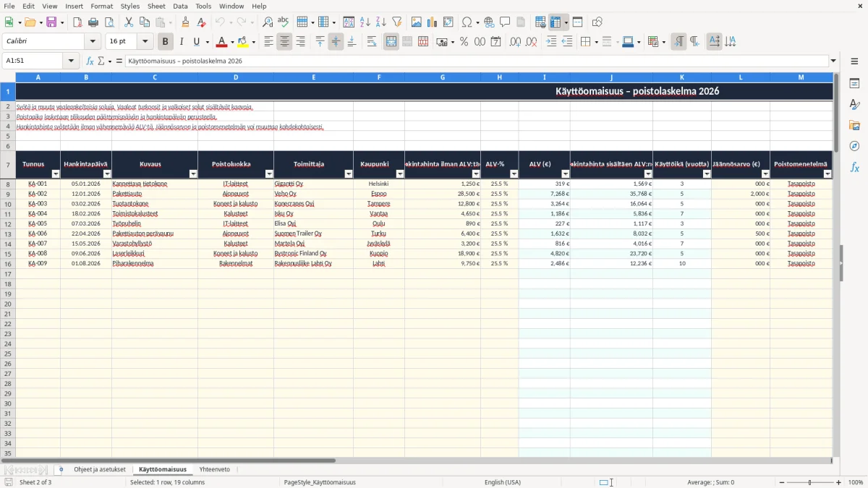The image size is (868, 488).
Task: Click Font Color red swatch
Action: (222, 42)
